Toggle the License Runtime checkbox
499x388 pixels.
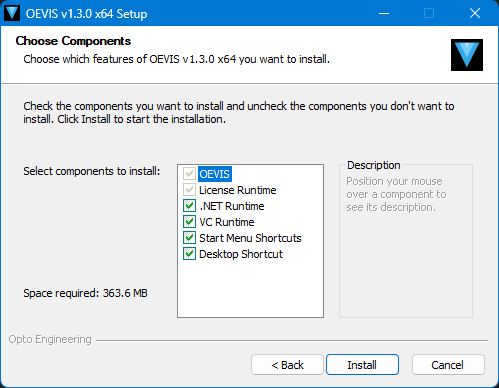pyautogui.click(x=189, y=190)
